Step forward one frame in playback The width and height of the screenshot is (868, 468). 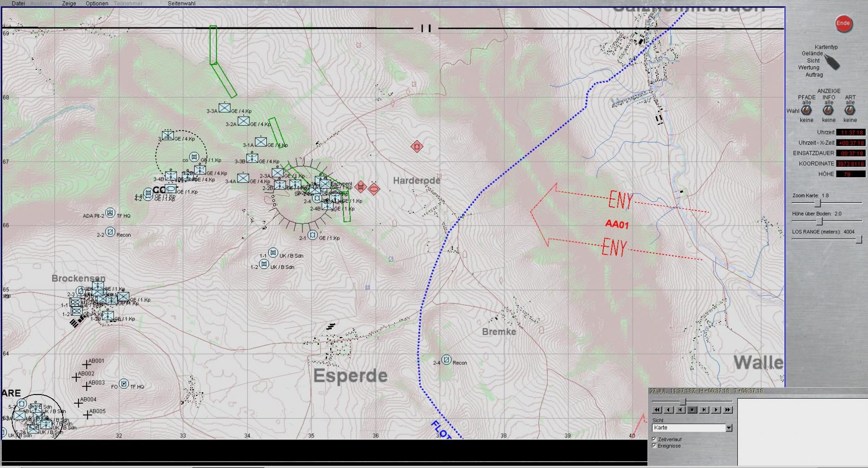coord(704,410)
